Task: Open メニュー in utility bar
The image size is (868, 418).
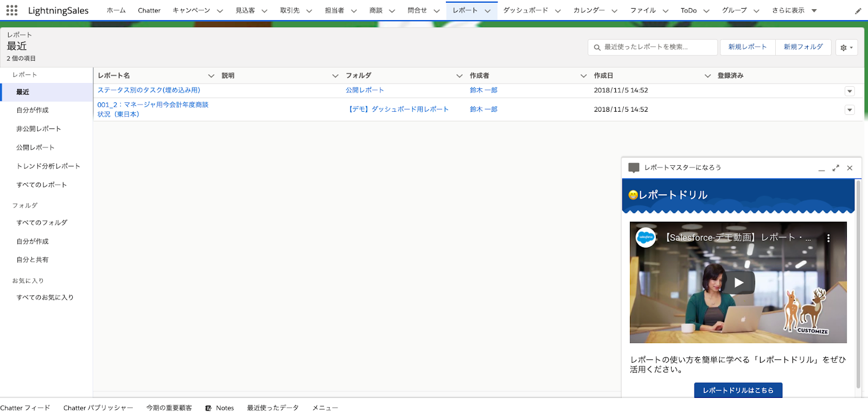Action: [325, 408]
